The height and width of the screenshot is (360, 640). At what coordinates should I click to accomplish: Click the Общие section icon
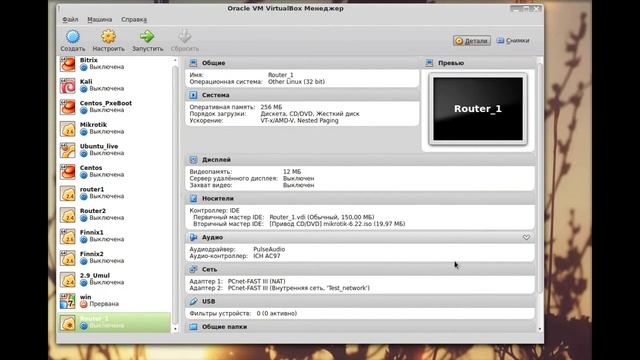(x=193, y=63)
